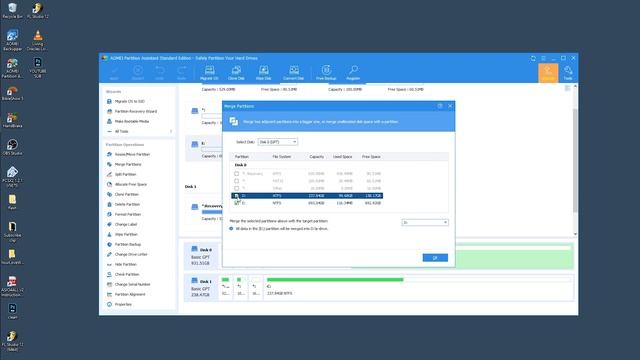Viewport: 640px width, 360px height.
Task: Click OK in Merge Partitions dialog
Action: [435, 258]
